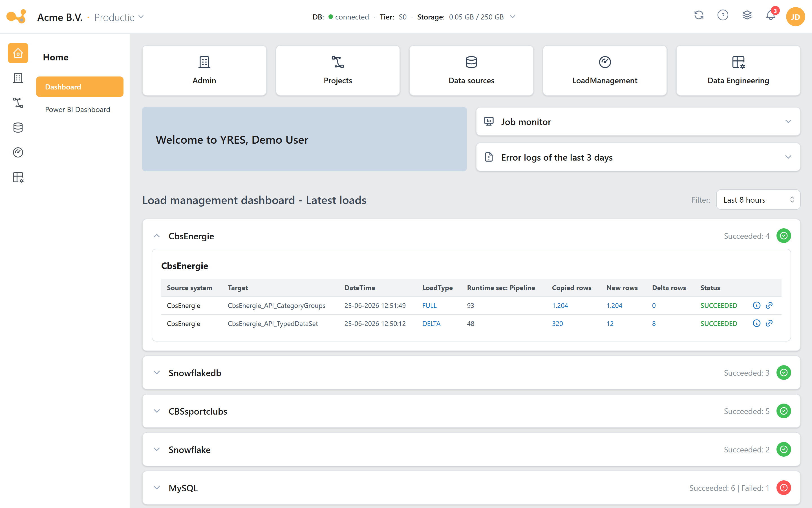Click the green success icon for Snowflake
The width and height of the screenshot is (812, 508).
[x=784, y=450]
